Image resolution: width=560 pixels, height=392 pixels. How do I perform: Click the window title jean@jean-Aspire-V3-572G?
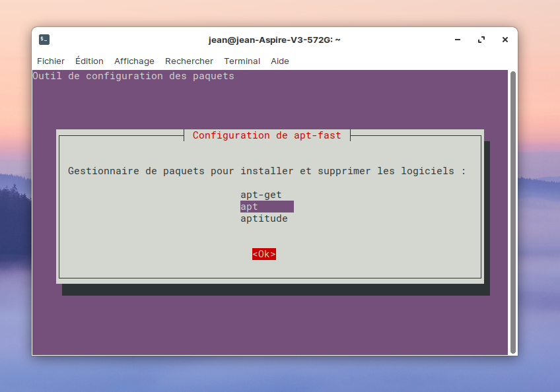tap(274, 40)
